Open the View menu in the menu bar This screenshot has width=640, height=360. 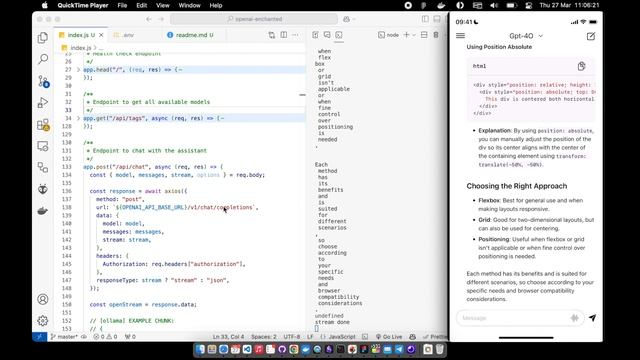[x=162, y=5]
